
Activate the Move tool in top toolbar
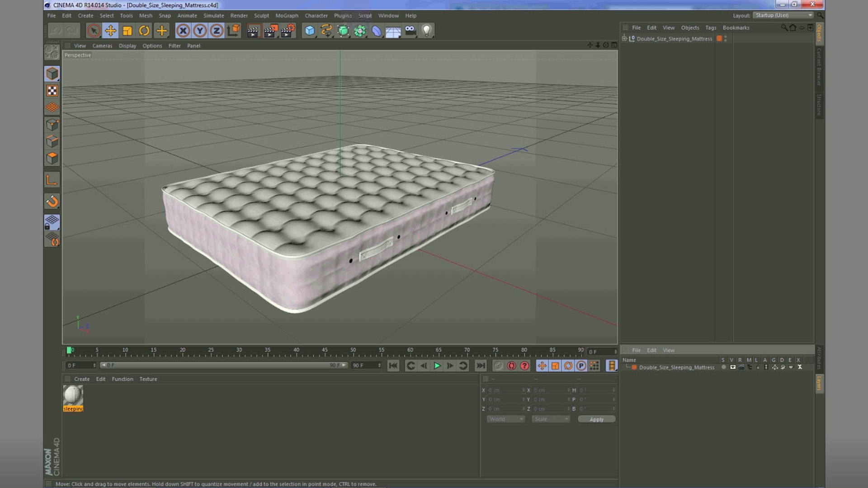110,31
